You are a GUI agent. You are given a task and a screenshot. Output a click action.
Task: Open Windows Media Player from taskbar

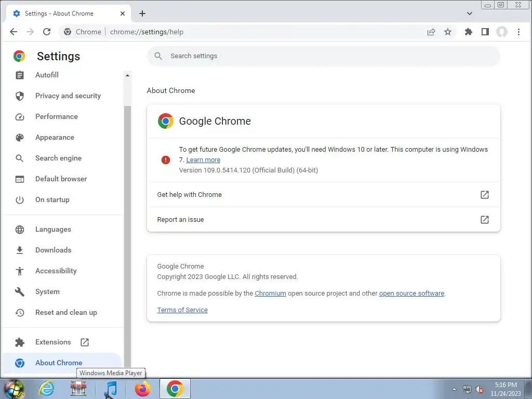111,389
